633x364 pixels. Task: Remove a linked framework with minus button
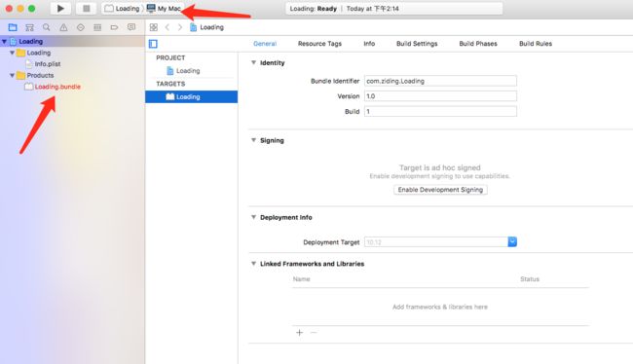click(314, 333)
